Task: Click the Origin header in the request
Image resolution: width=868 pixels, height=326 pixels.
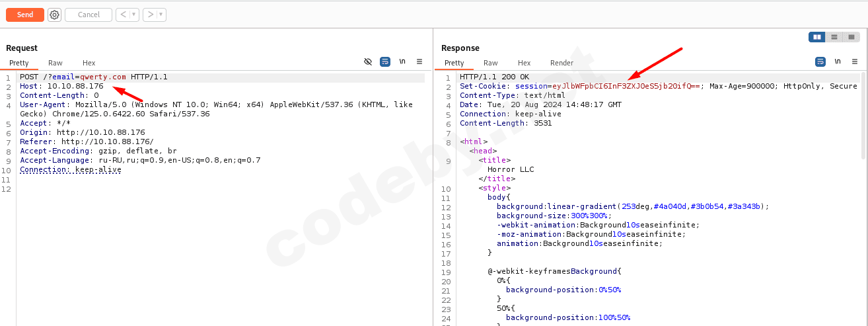Action: point(83,132)
